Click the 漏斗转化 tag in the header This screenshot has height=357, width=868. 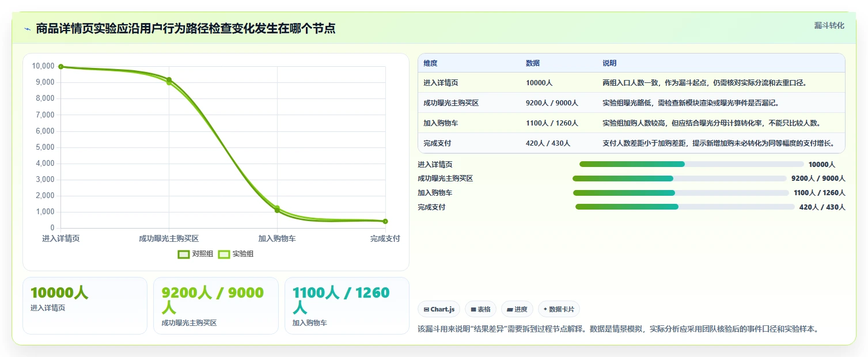coord(829,26)
